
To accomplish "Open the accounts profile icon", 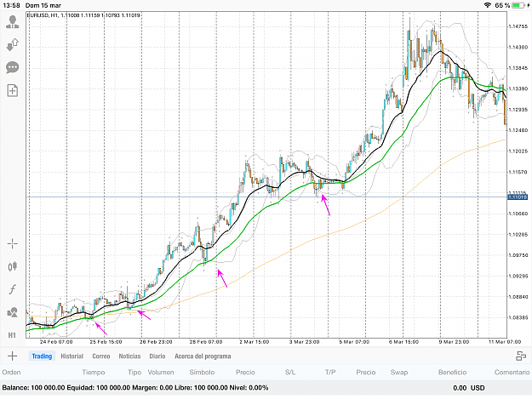I will point(12,22).
